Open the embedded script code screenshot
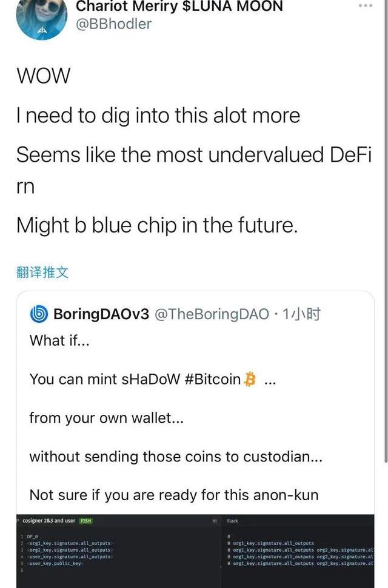The width and height of the screenshot is (388, 588). [x=195, y=551]
